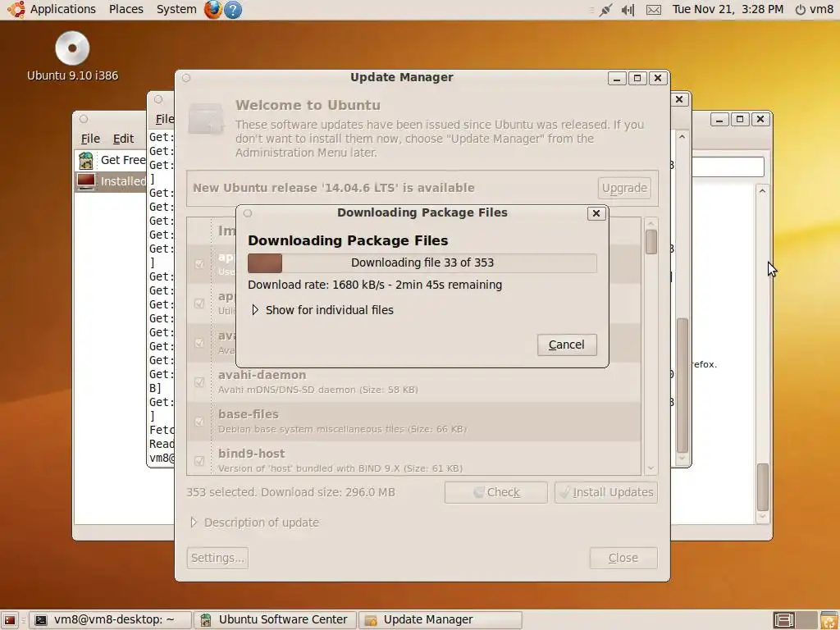Click the Ubuntu logo on Applications menu
Image resolution: width=840 pixels, height=630 pixels.
[x=16, y=9]
